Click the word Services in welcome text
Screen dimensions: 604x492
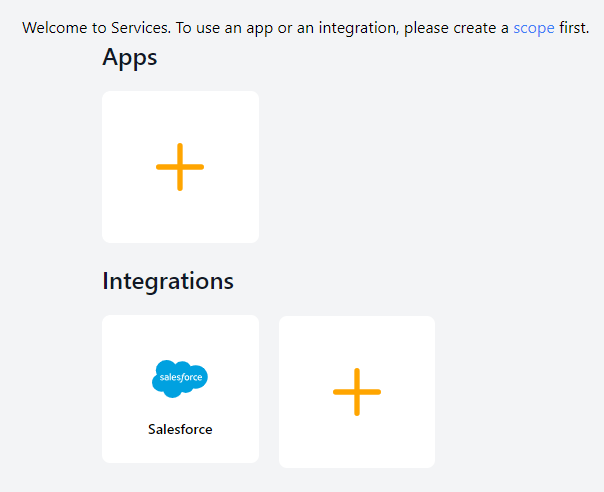tap(141, 28)
